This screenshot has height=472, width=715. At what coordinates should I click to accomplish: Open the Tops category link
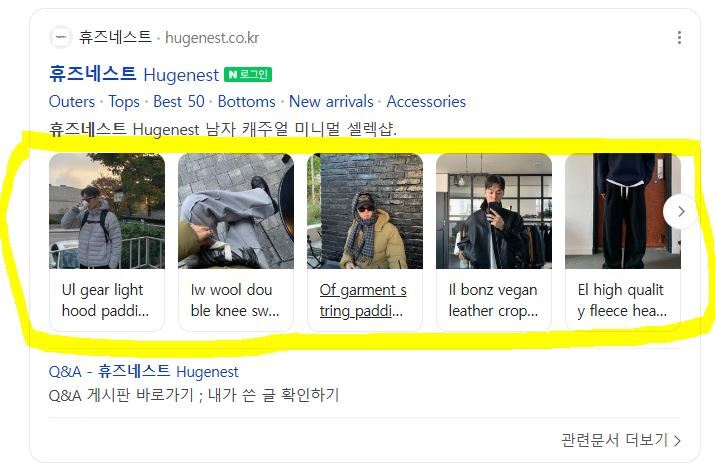click(124, 101)
